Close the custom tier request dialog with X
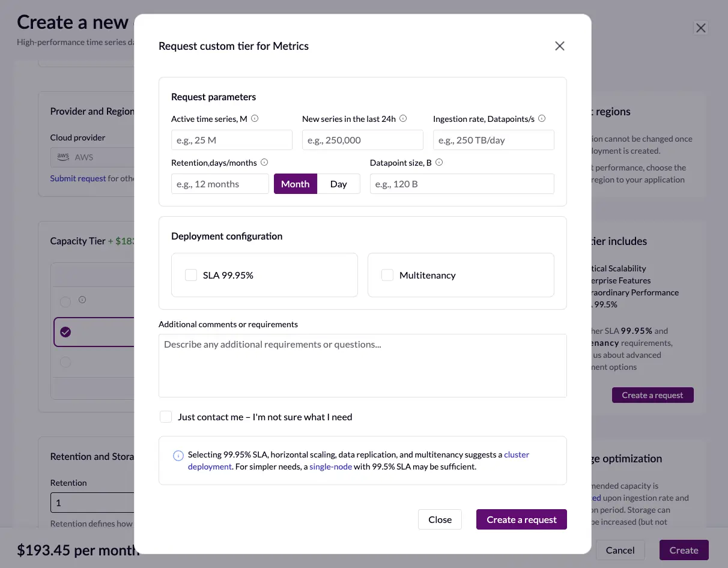The height and width of the screenshot is (568, 728). pyautogui.click(x=559, y=46)
